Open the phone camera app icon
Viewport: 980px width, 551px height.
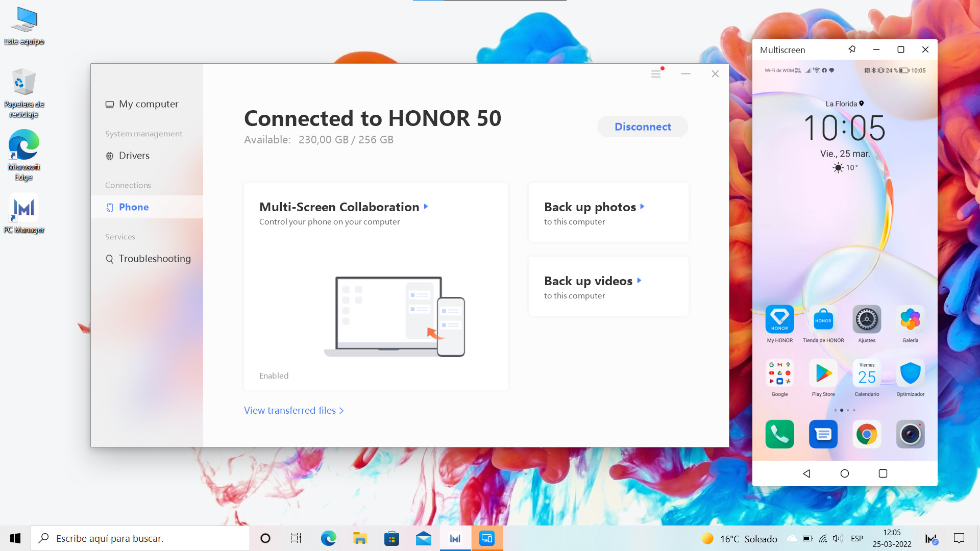[x=910, y=434]
